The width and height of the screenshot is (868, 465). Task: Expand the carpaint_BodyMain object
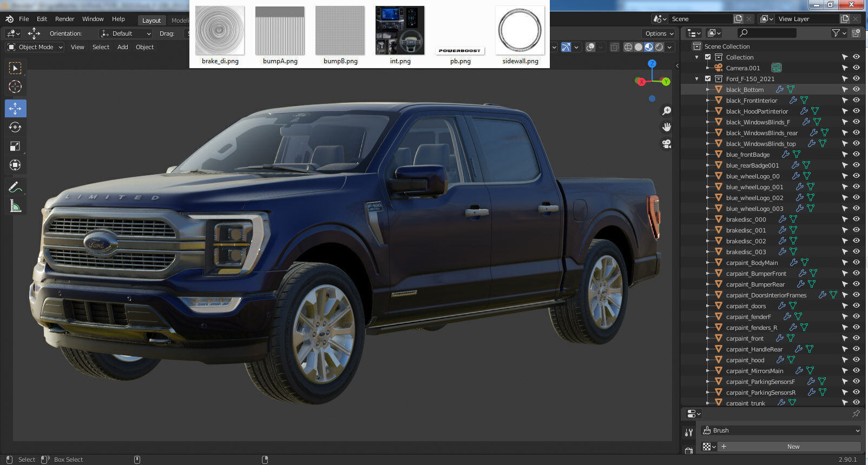click(708, 263)
